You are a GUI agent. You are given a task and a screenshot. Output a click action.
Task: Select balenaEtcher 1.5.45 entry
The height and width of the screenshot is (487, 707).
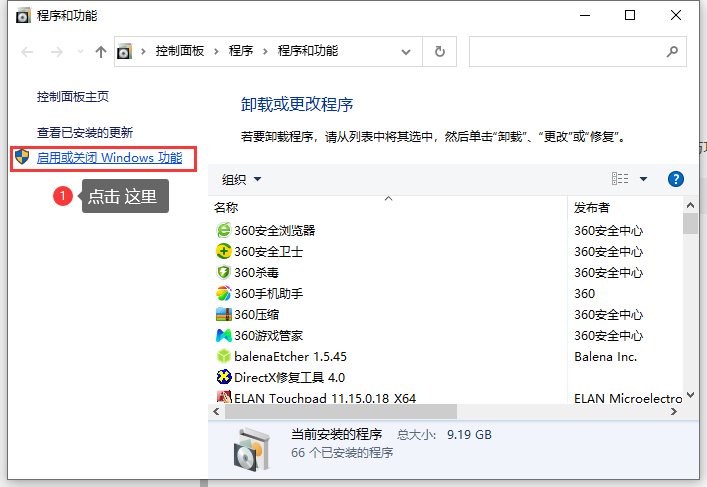pyautogui.click(x=290, y=356)
